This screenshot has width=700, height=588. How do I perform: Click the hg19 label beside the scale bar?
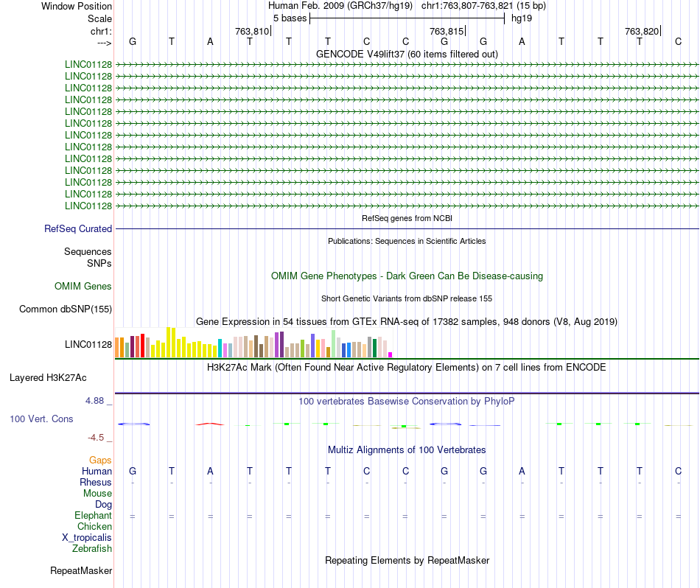pyautogui.click(x=522, y=18)
